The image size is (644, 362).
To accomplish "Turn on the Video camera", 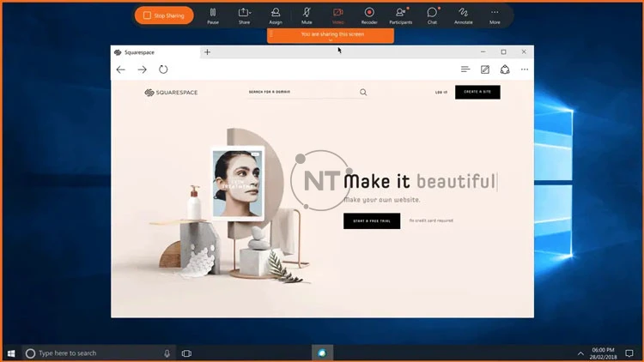I will (337, 15).
